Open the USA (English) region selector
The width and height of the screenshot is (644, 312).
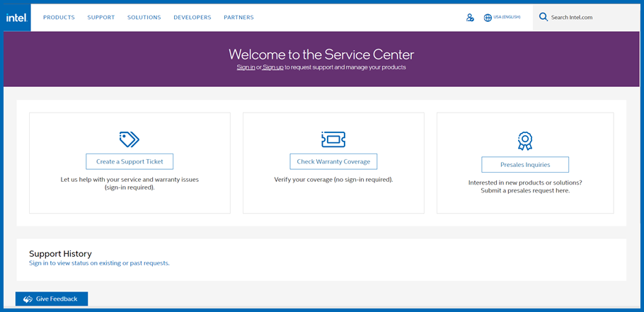coord(507,18)
